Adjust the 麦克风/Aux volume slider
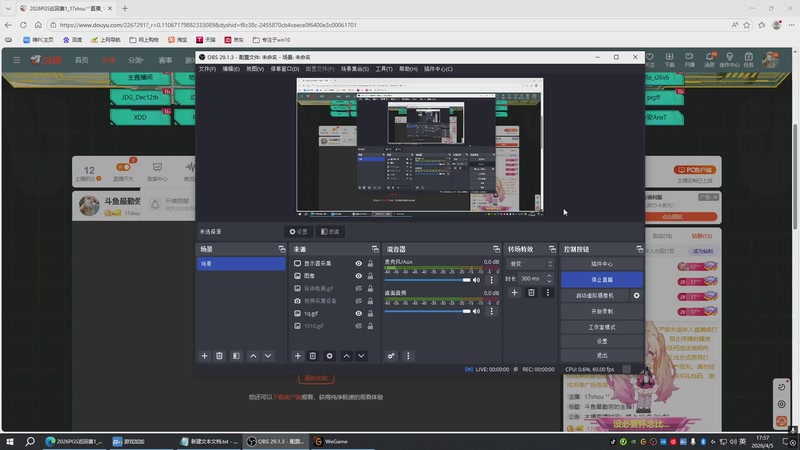Screen dimensions: 800x450 point(428,280)
